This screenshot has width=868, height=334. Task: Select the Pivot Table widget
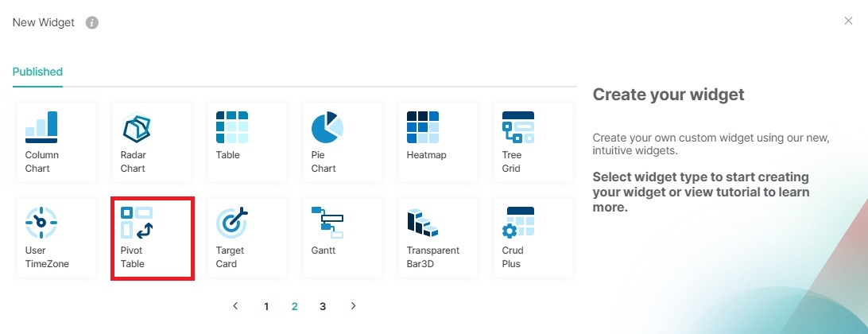(x=152, y=238)
